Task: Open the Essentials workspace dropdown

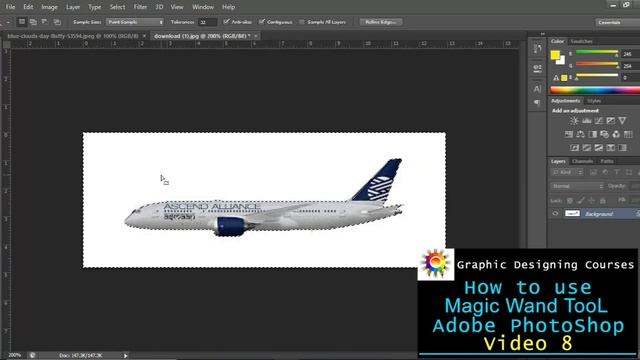Action: tap(618, 22)
